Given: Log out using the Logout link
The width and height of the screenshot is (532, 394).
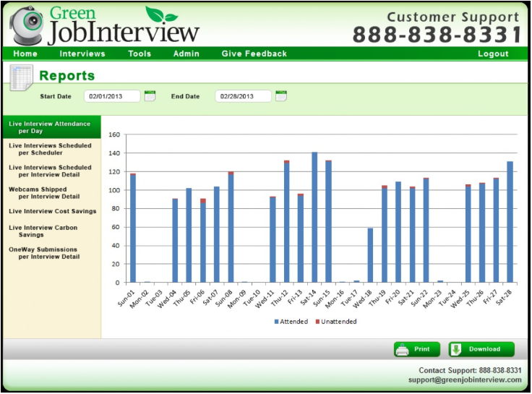Looking at the screenshot, I should pyautogui.click(x=493, y=53).
